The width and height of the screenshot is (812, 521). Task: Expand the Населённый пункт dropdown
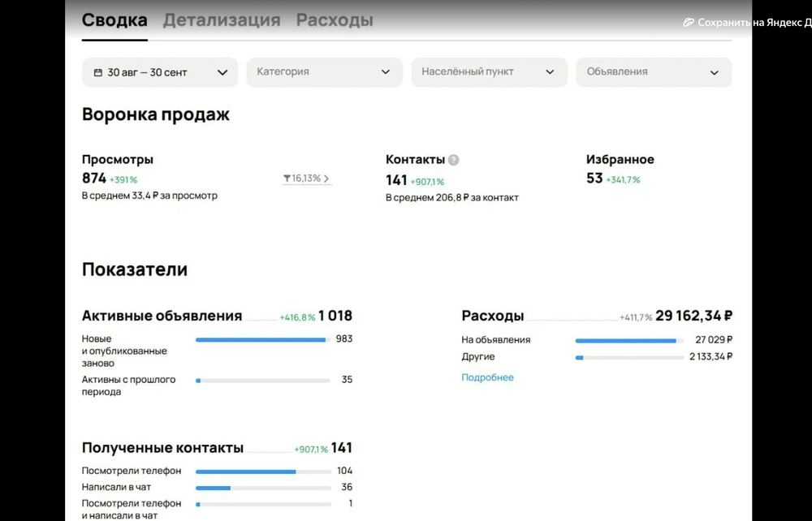point(489,72)
